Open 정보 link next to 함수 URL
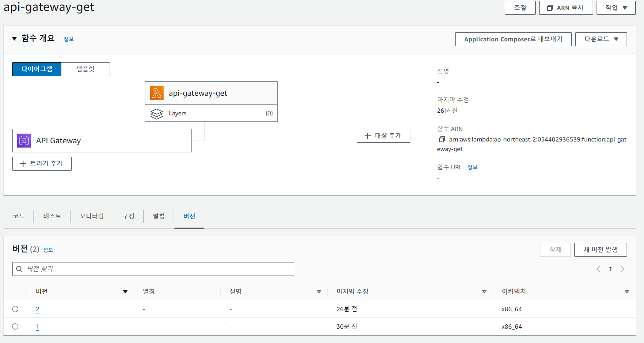The image size is (644, 343). [473, 167]
